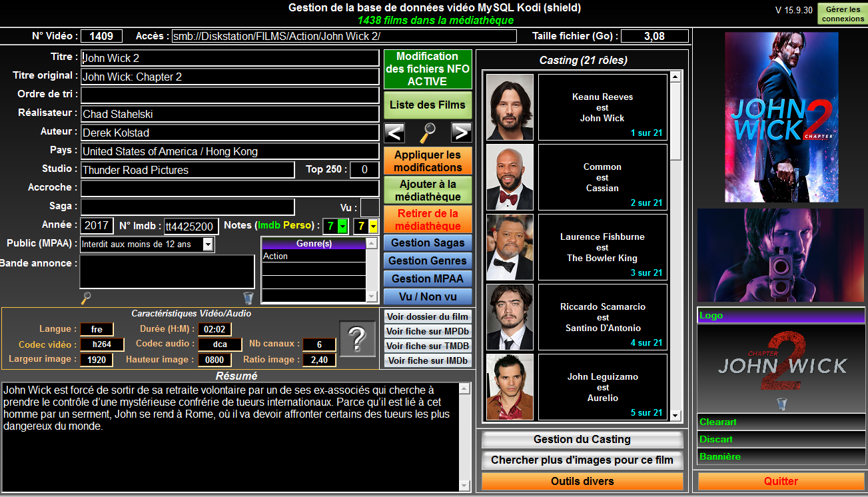Click Voir fiche sur MPDb
The height and width of the screenshot is (497, 868).
pos(428,331)
